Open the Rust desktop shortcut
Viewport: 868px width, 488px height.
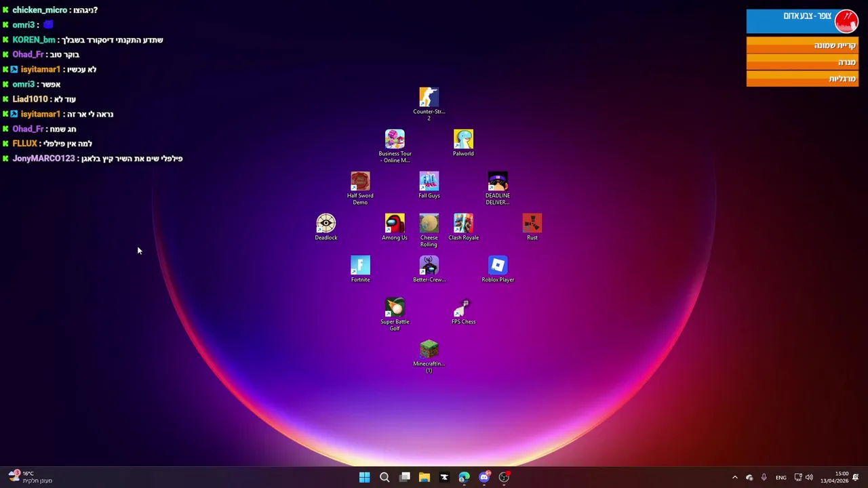[x=532, y=226]
